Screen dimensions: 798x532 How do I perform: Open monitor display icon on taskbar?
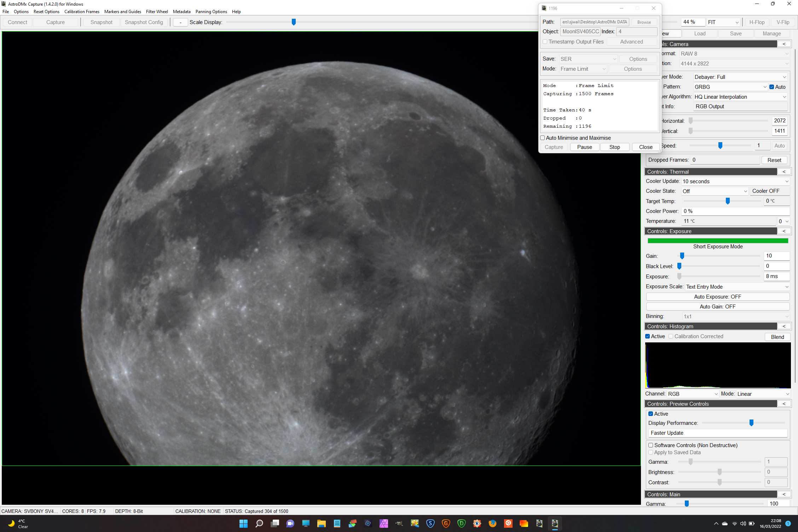[306, 524]
